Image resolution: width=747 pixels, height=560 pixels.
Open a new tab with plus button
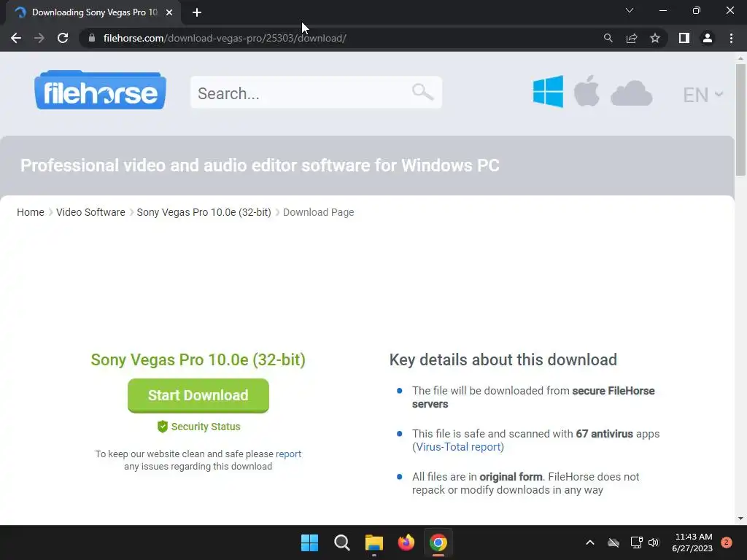(x=197, y=12)
